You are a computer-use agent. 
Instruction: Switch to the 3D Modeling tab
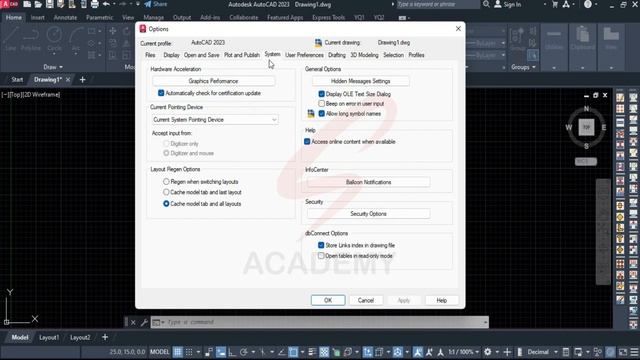[364, 55]
